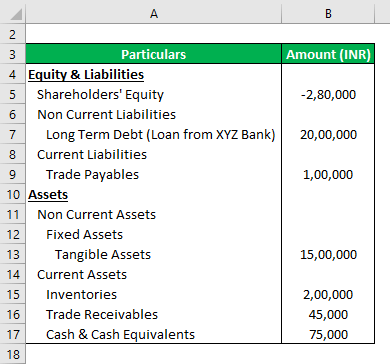
Task: Select the Current Assets cell
Action: (x=153, y=274)
